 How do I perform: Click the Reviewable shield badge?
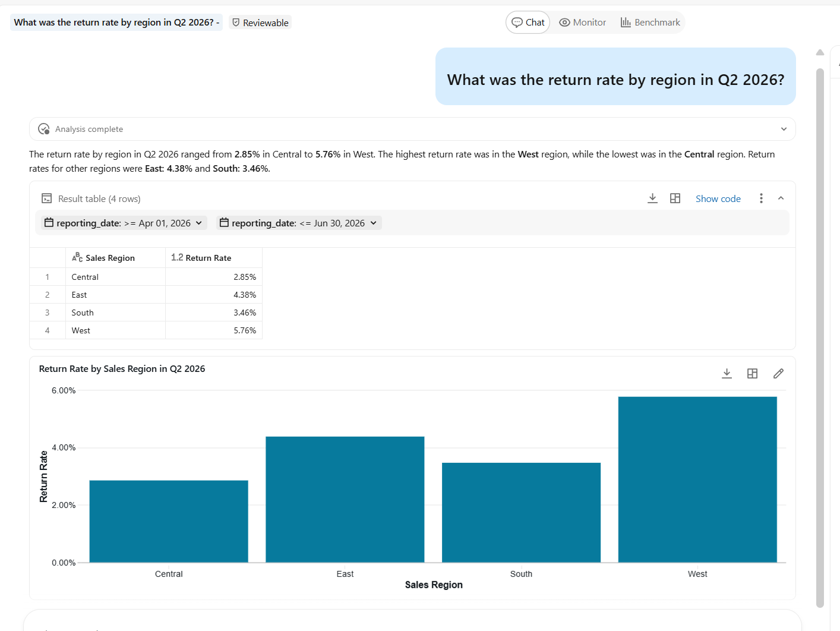point(260,23)
